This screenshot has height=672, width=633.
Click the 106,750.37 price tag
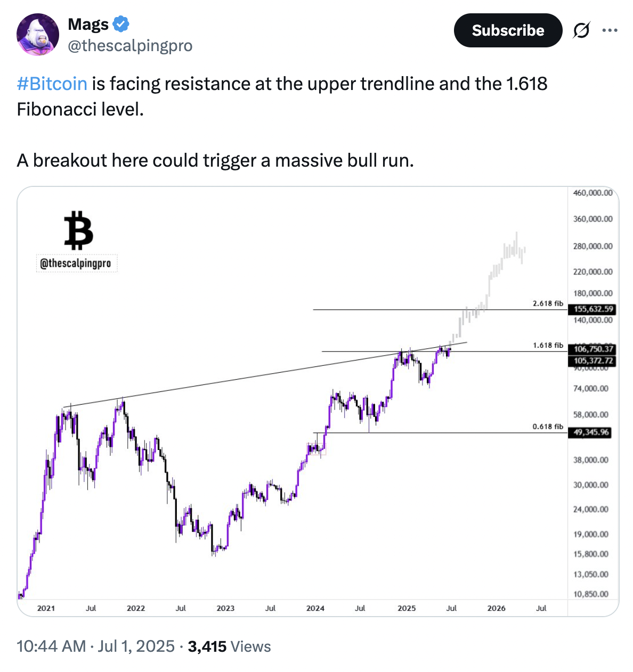coord(593,349)
